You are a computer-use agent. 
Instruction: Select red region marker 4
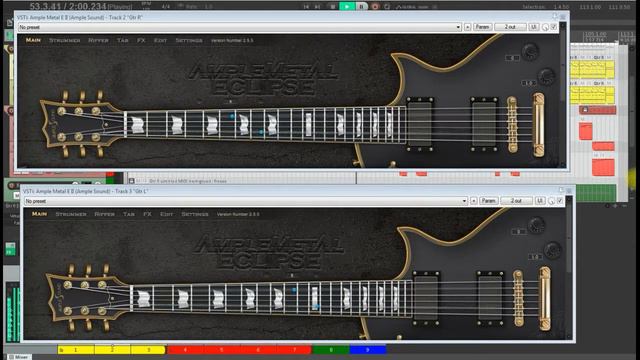point(185,350)
